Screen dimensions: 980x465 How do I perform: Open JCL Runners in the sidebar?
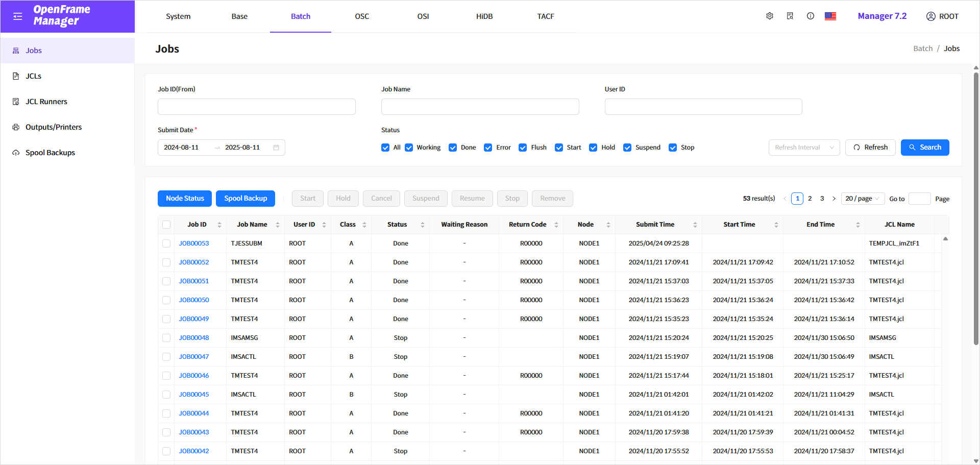(x=46, y=102)
